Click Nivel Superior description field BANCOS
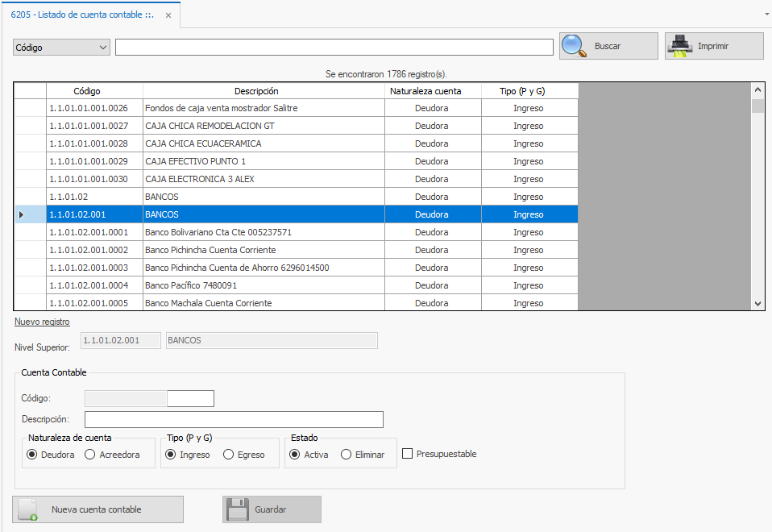The image size is (772, 532). coord(272,340)
